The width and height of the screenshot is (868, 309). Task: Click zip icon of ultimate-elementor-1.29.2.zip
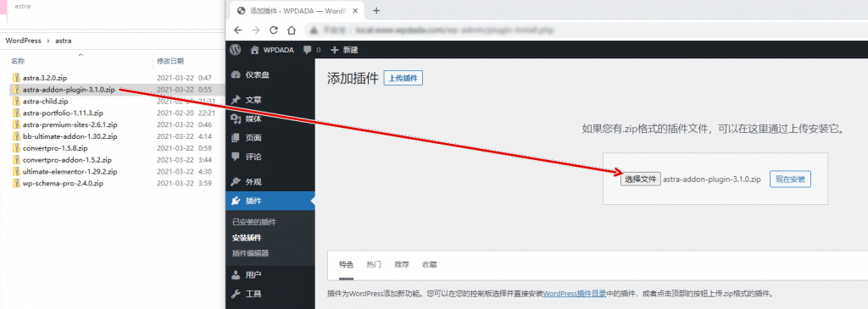(17, 171)
